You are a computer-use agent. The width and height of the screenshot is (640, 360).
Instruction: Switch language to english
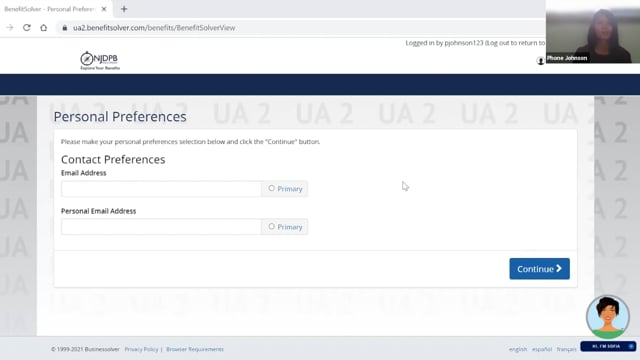pyautogui.click(x=518, y=349)
